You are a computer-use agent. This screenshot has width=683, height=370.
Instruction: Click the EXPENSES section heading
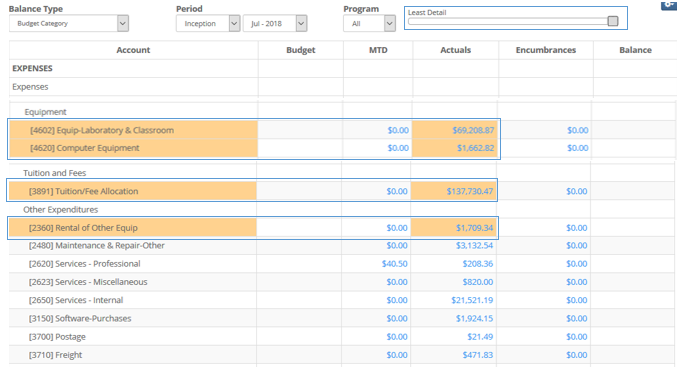tap(32, 68)
